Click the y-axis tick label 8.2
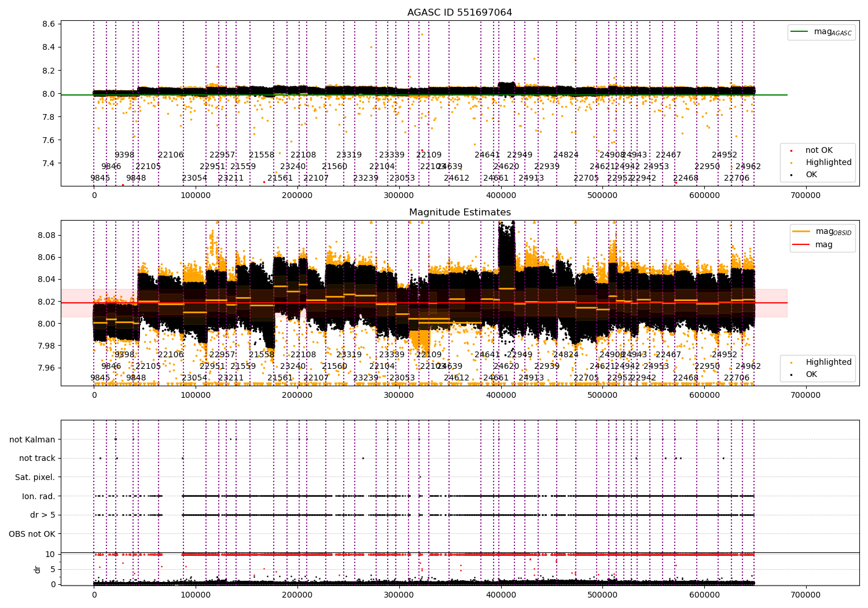868x608 pixels. [x=49, y=71]
